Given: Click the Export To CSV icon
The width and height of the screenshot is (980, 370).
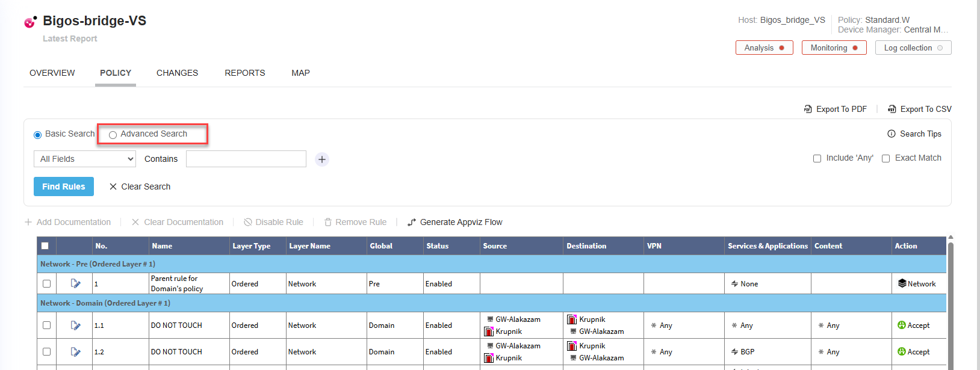Looking at the screenshot, I should click(x=892, y=109).
